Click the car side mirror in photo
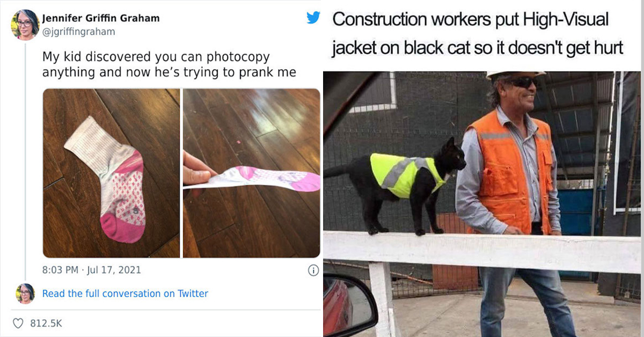Image resolution: width=644 pixels, height=337 pixels. click(349, 306)
